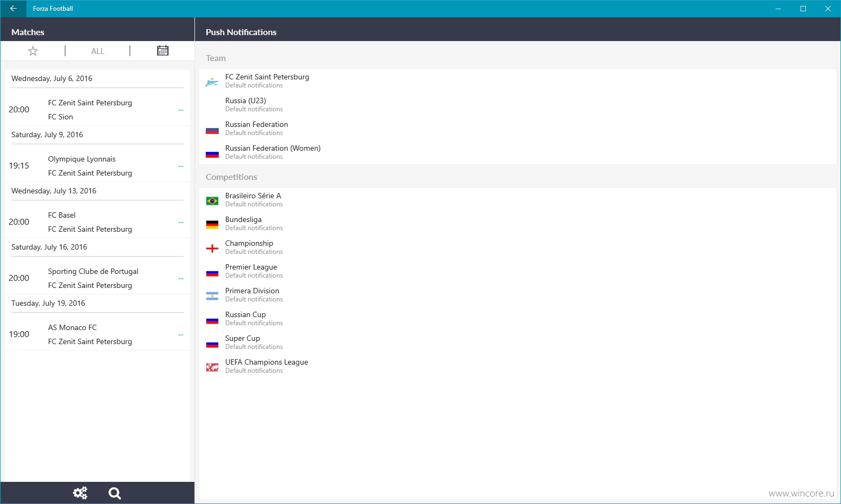Click the Russian Federation flag icon

[212, 130]
